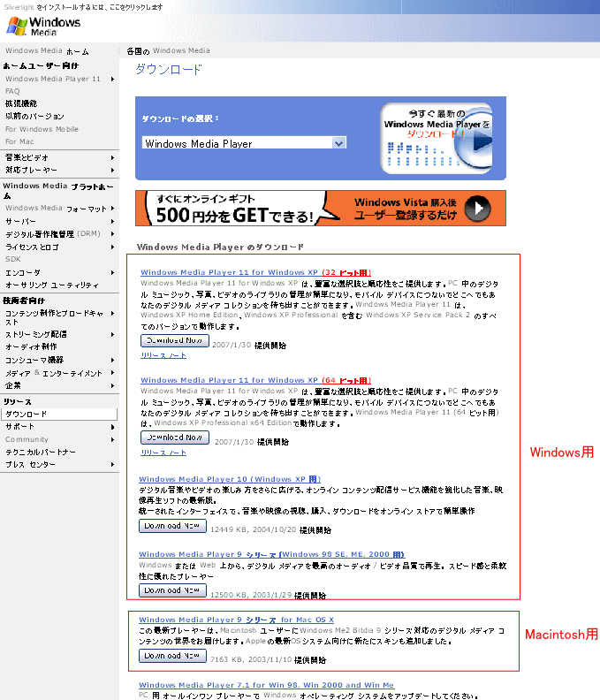Open release notes under the 32-bit Player 11
Viewport: 600px width, 700px height.
tap(163, 355)
